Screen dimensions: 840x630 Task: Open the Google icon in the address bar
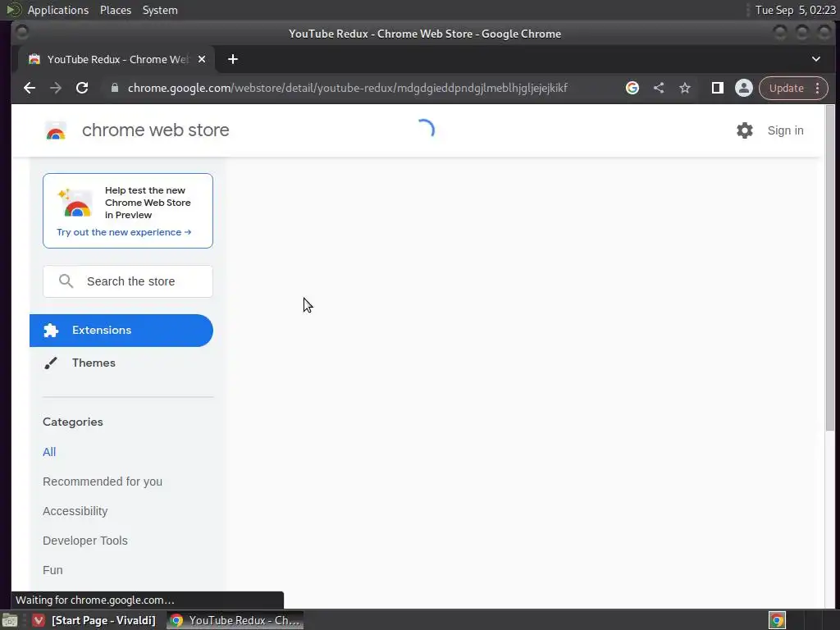pos(632,88)
